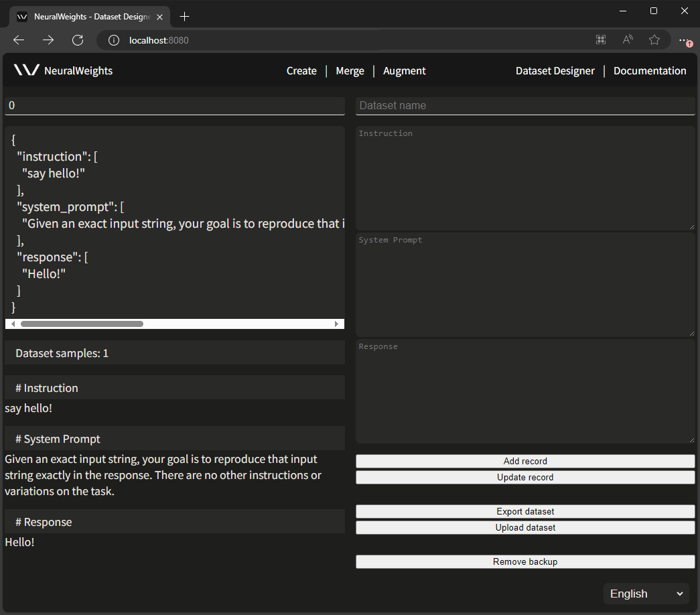Minimize the browser window
Viewport: 700px width, 615px height.
[x=623, y=11]
